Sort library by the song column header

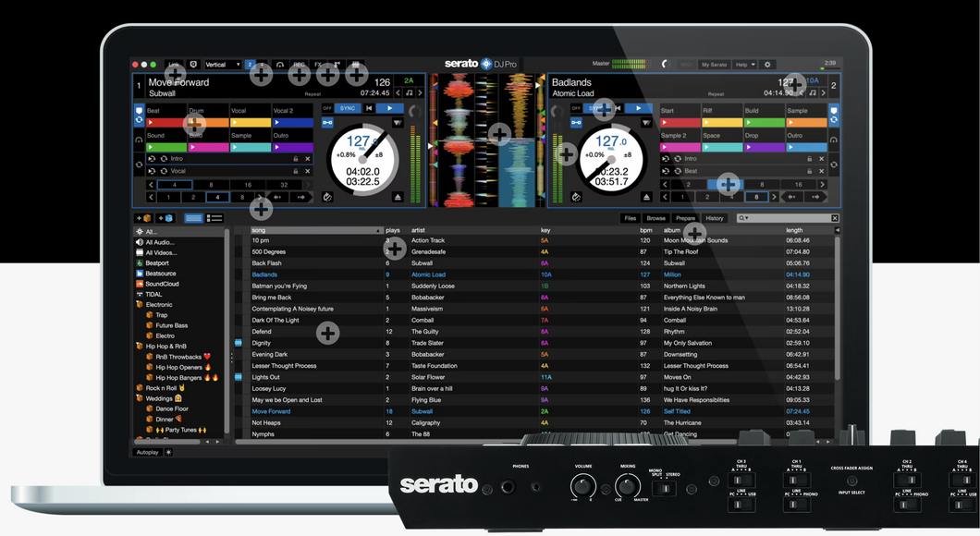(317, 230)
